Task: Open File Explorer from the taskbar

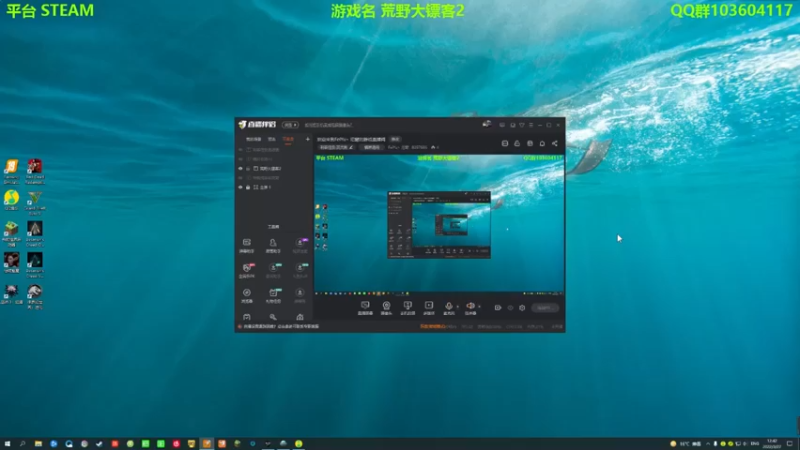Action: point(38,444)
